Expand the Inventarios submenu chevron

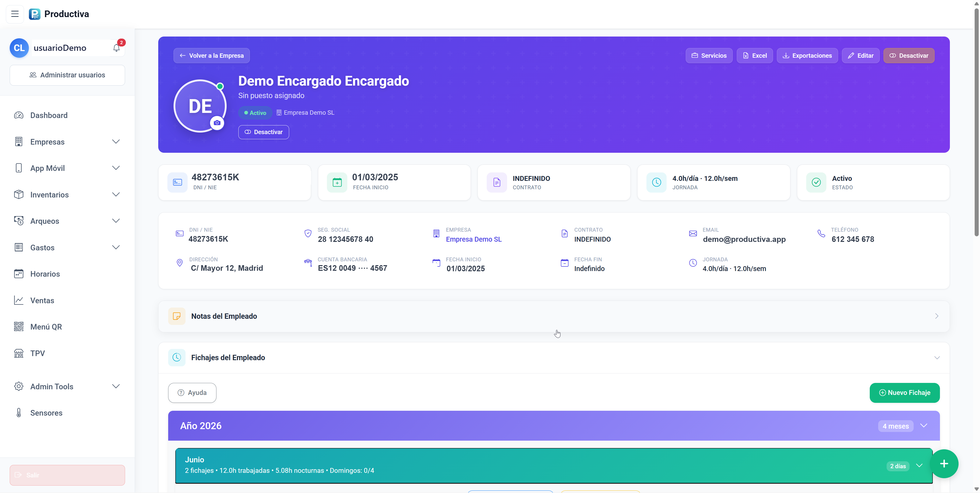point(116,195)
